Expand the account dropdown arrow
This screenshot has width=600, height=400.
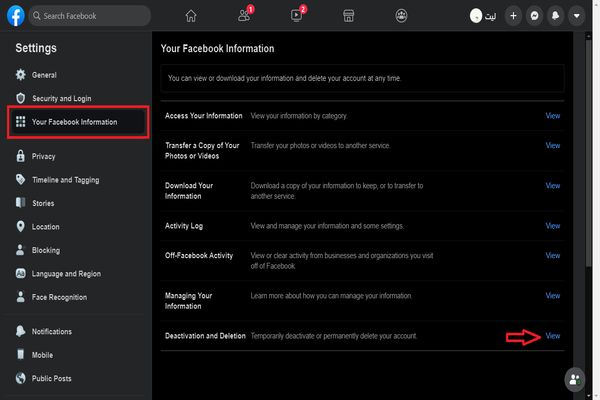(576, 16)
